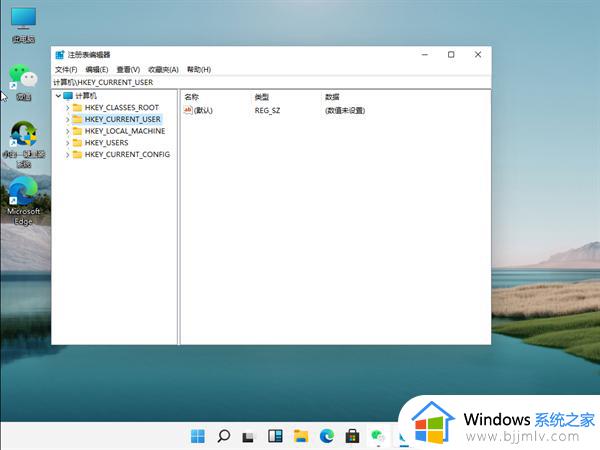Open File Explorer from the taskbar

(301, 436)
